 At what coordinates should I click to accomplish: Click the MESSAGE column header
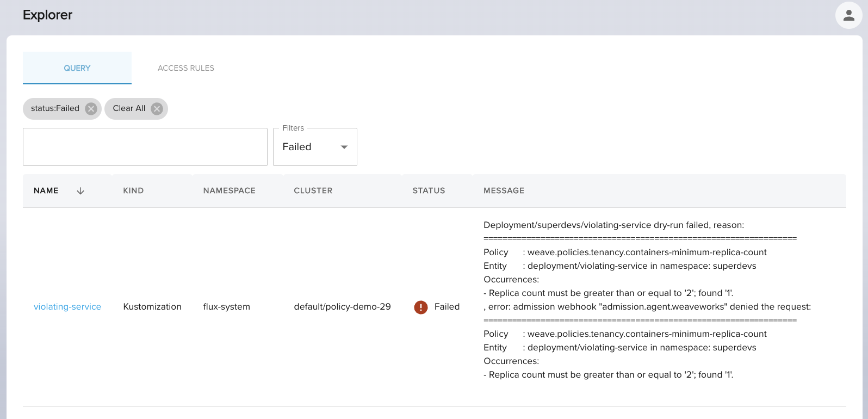pyautogui.click(x=504, y=191)
